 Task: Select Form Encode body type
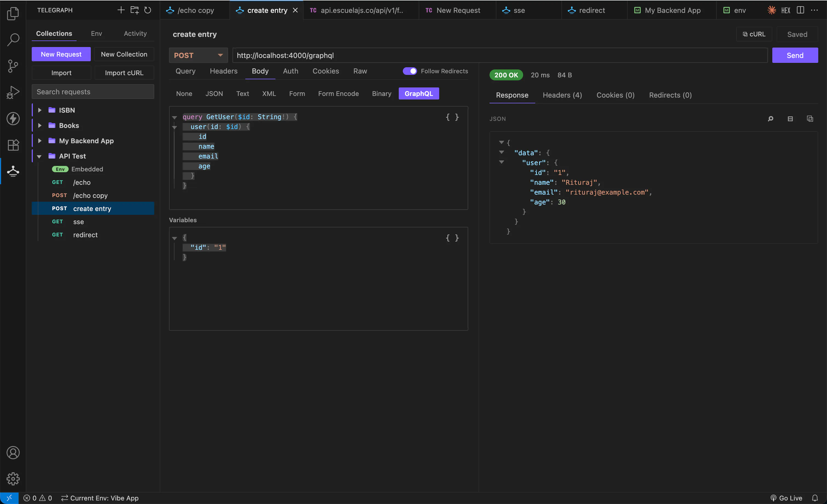[338, 93]
